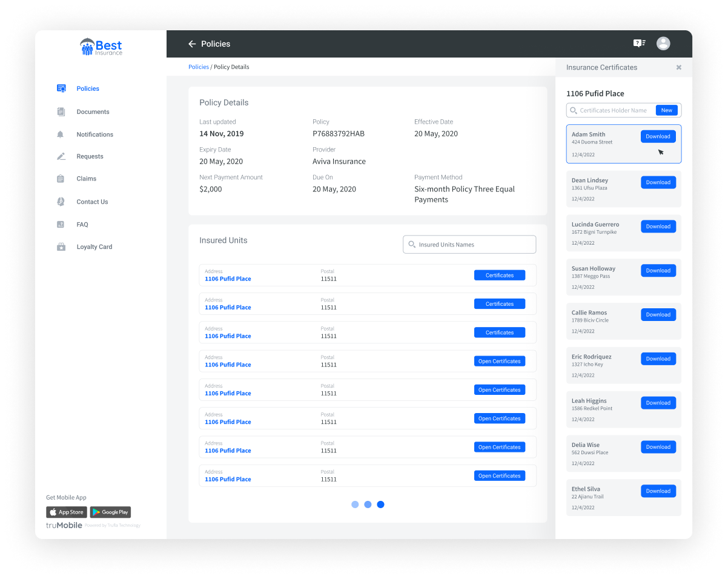This screenshot has height=579, width=728.
Task: Click the Claims clipboard icon
Action: click(x=61, y=179)
